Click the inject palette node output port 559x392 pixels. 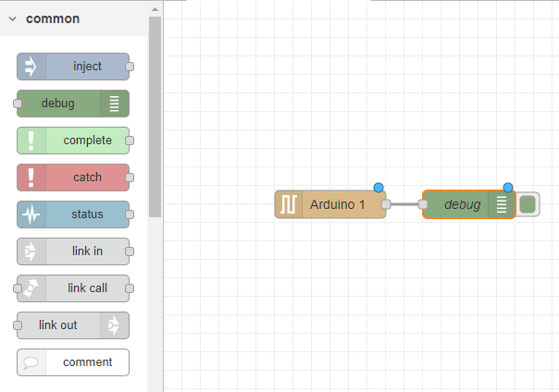pyautogui.click(x=130, y=67)
